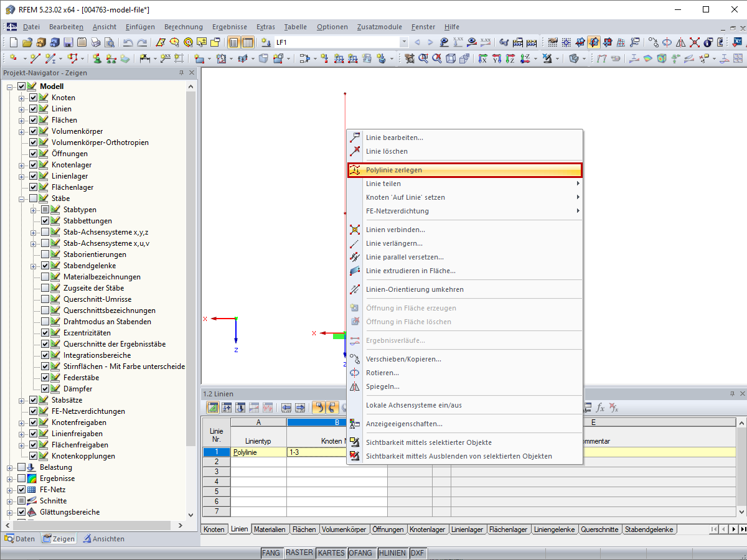Expand the Knotenlager tree node
This screenshot has width=747, height=560.
(x=22, y=165)
